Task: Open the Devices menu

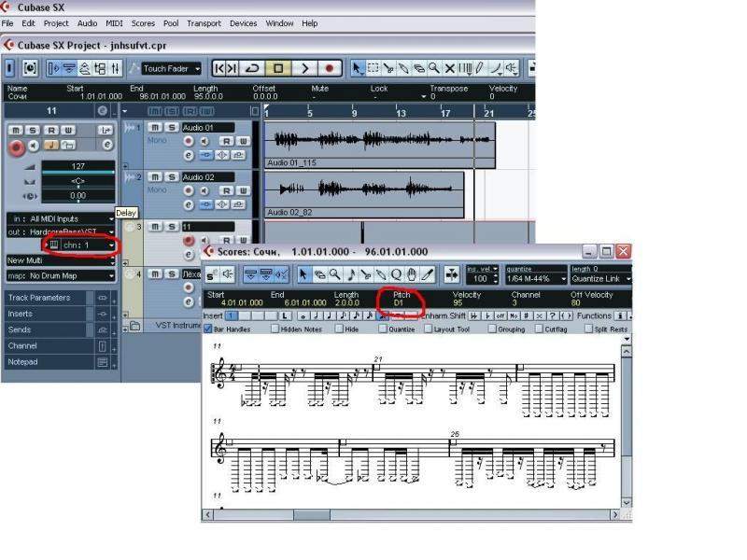Action: pos(243,23)
